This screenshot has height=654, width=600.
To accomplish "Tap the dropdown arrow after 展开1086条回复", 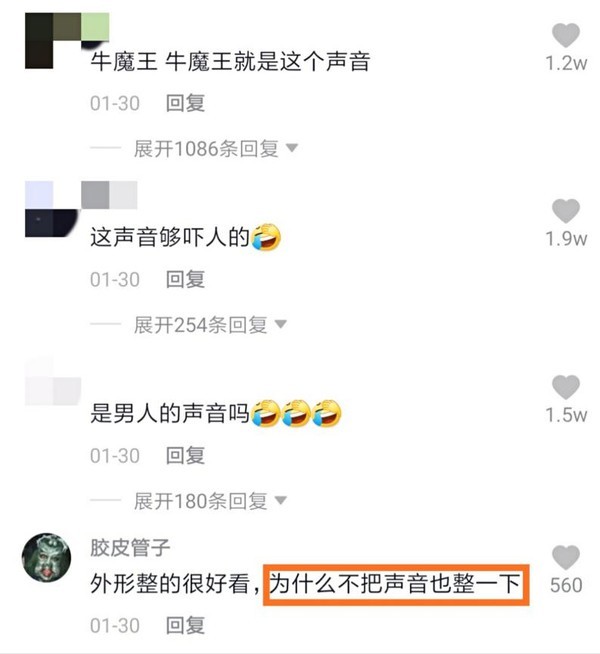I will click(x=292, y=148).
